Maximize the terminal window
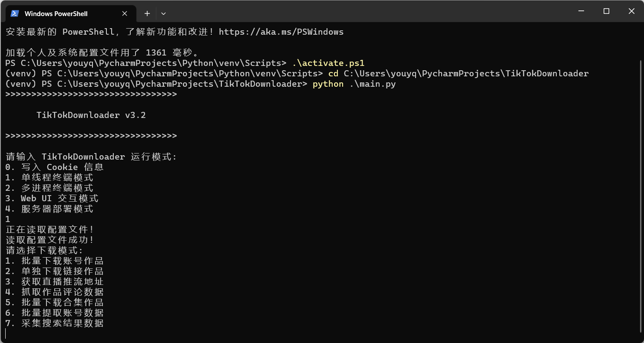The image size is (644, 343). [607, 11]
